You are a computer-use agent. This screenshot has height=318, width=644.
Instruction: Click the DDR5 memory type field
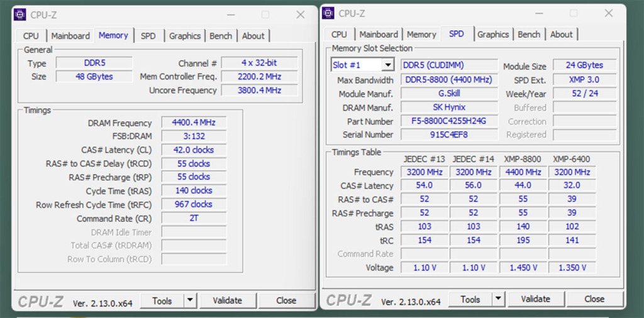[94, 63]
